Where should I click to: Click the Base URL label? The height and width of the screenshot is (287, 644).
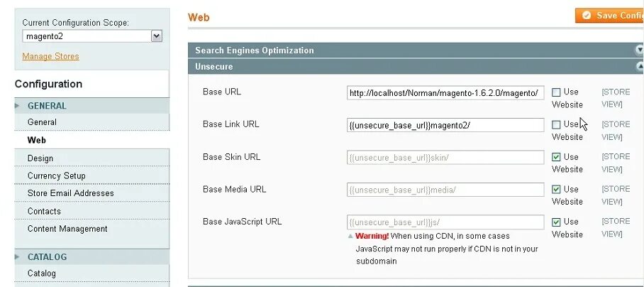pyautogui.click(x=222, y=92)
